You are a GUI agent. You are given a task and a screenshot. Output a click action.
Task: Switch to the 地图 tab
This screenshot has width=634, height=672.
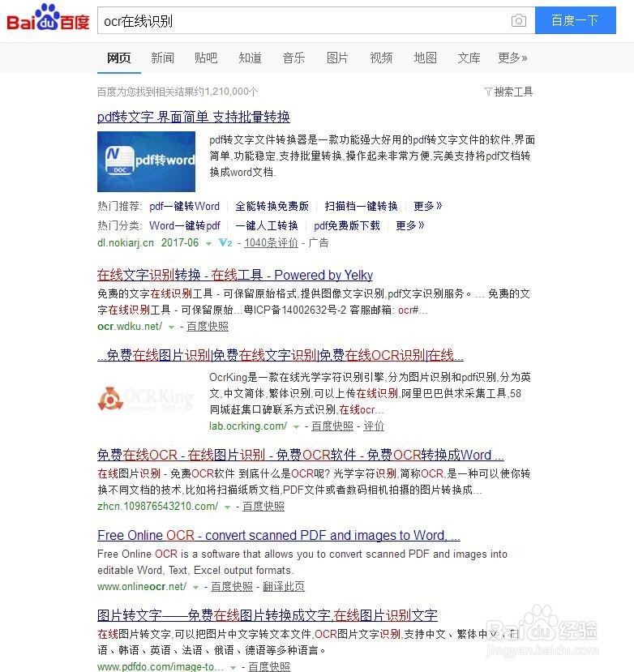(x=426, y=58)
